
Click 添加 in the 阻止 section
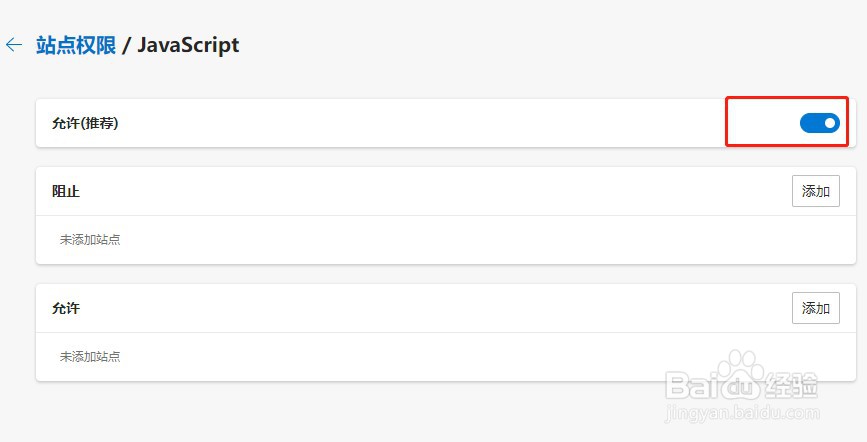point(816,191)
